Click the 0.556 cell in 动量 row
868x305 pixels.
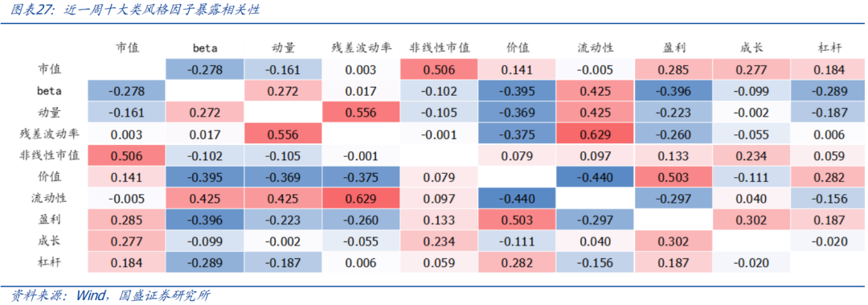362,113
